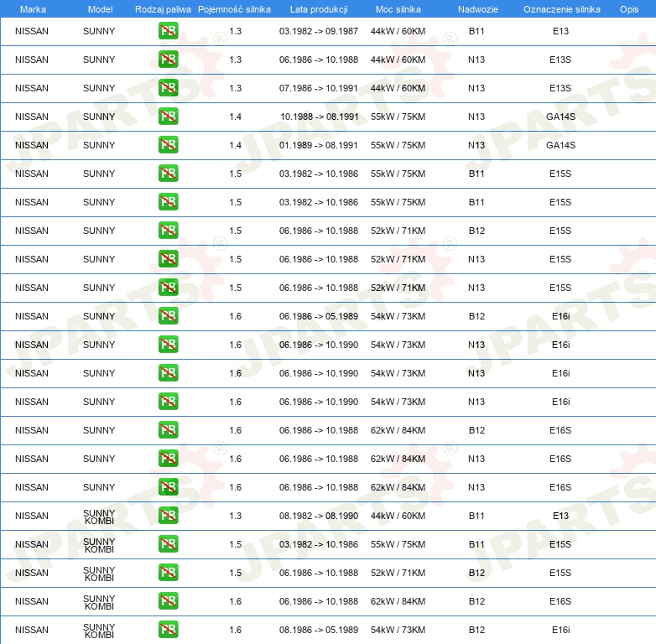Click SUNNY KOMBI model in the E13 row
Screen dimensions: 656x644
99,517
